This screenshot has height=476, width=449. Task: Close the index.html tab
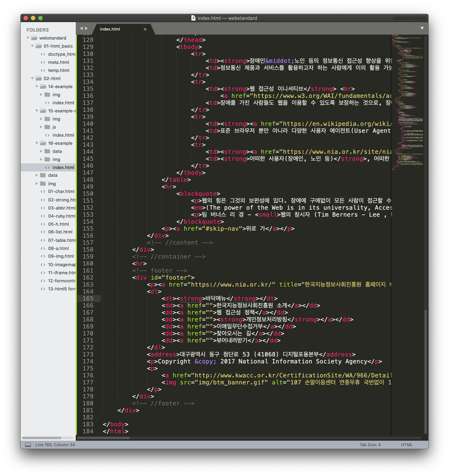[x=145, y=29]
